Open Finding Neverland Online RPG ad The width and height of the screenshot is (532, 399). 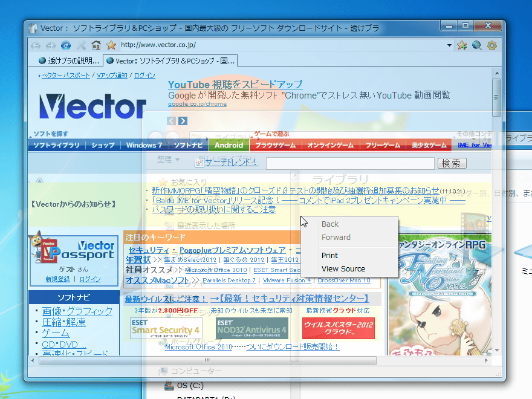tap(440, 295)
